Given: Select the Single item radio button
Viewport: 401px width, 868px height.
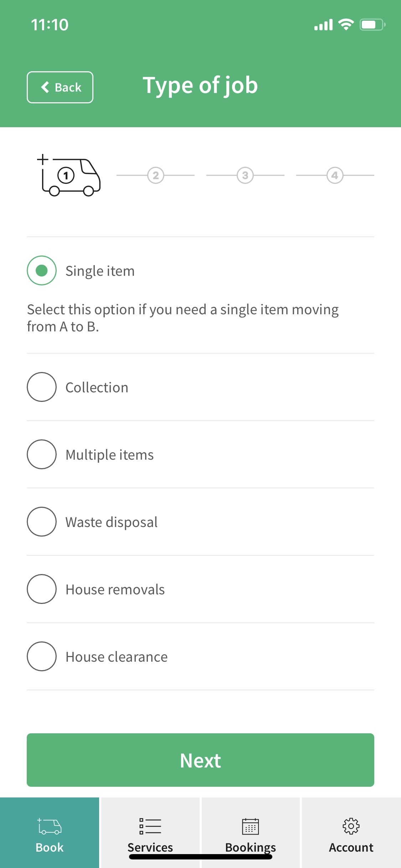Looking at the screenshot, I should click(42, 270).
